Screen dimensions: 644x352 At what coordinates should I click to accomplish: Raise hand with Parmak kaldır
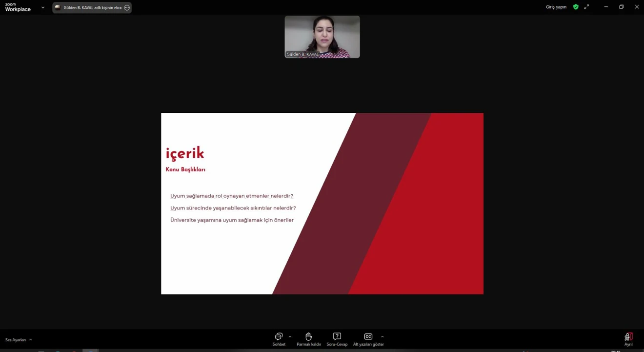pos(308,339)
